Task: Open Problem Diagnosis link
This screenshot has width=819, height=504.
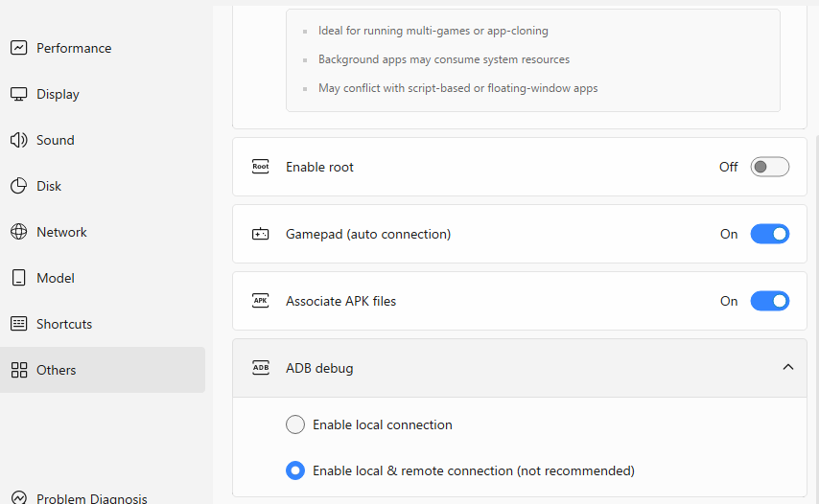Action: tap(91, 498)
